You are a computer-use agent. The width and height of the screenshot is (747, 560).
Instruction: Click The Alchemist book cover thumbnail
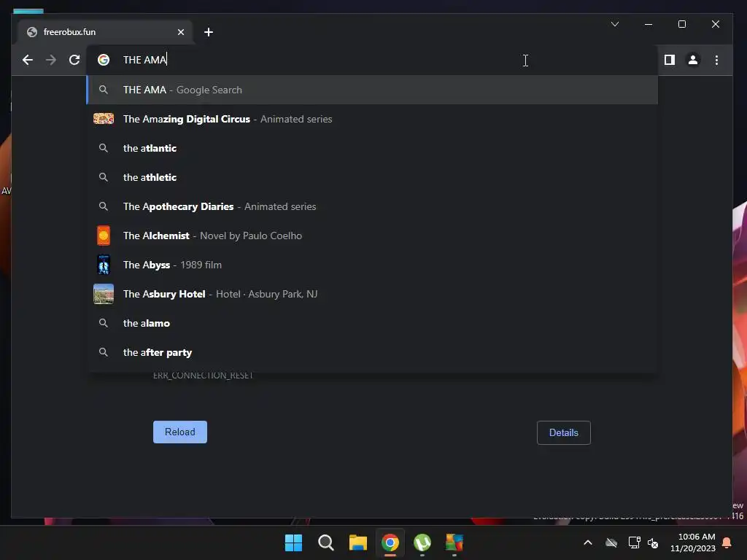104,236
